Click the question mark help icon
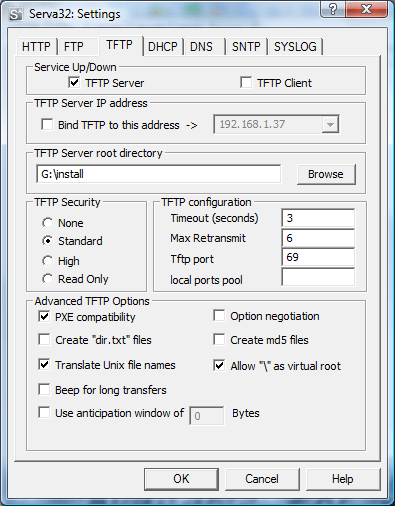 [333, 9]
